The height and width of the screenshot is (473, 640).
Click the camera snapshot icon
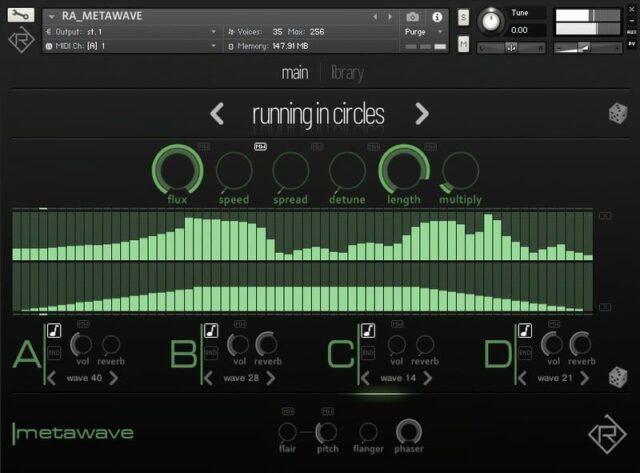413,17
